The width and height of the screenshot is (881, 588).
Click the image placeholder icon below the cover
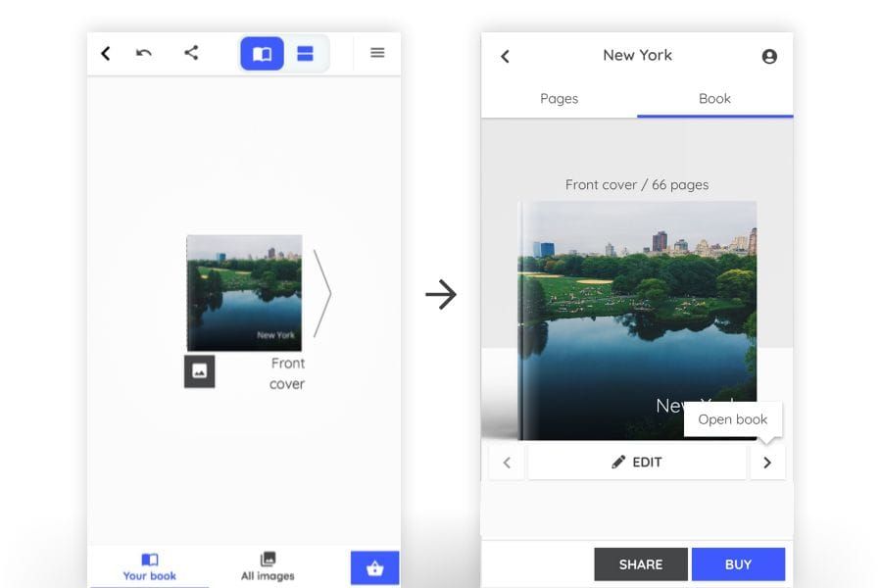tap(199, 370)
